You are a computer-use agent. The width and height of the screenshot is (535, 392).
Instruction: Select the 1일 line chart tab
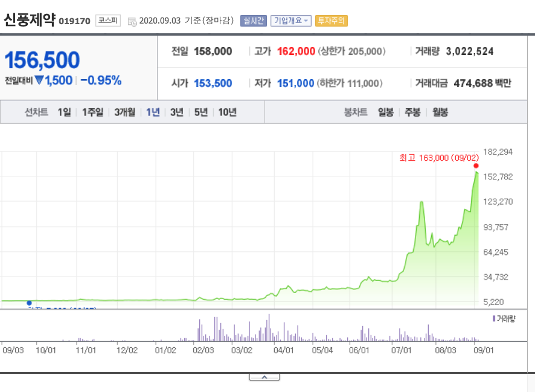point(65,112)
